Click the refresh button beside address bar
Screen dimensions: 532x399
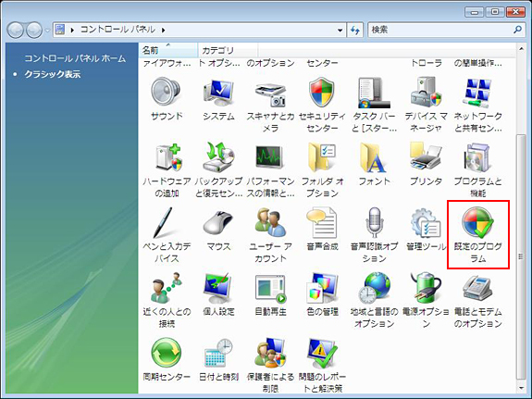click(x=355, y=31)
